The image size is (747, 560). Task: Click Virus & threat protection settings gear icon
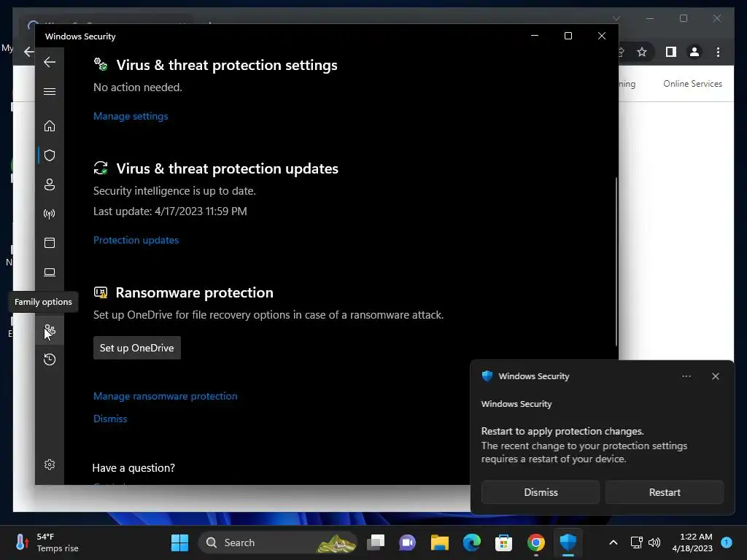[x=101, y=64]
